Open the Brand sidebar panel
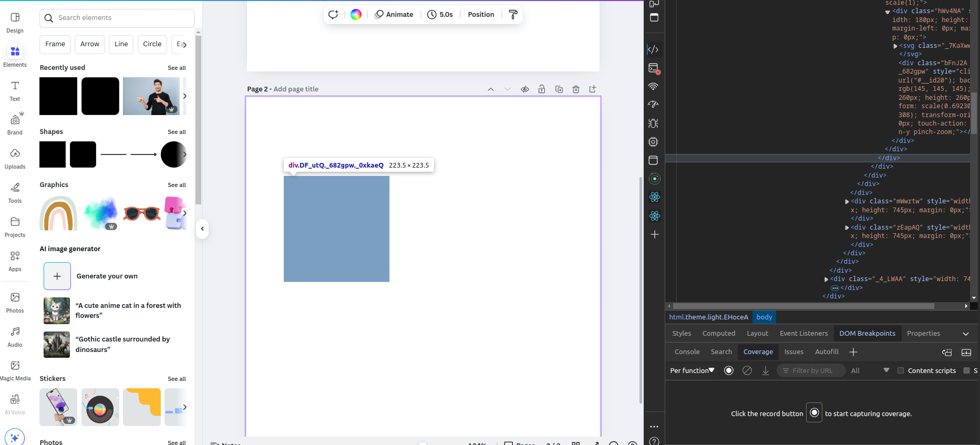The height and width of the screenshot is (445, 980). (x=15, y=125)
